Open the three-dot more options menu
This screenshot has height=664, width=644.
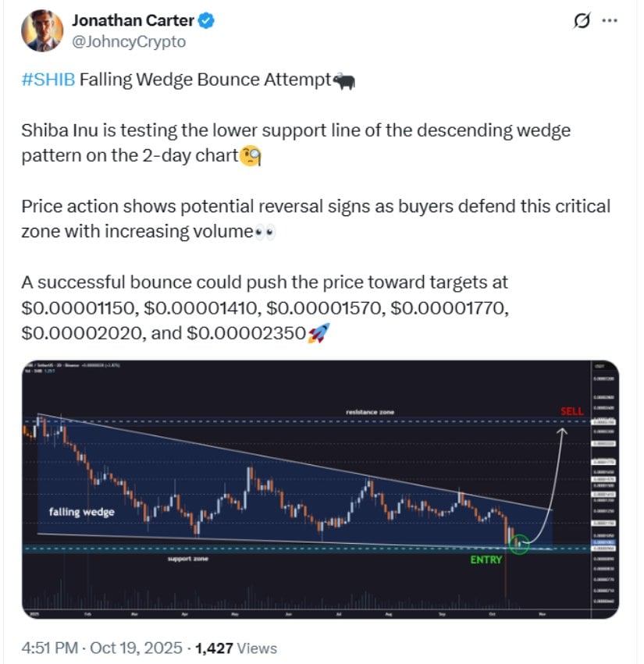pos(610,21)
